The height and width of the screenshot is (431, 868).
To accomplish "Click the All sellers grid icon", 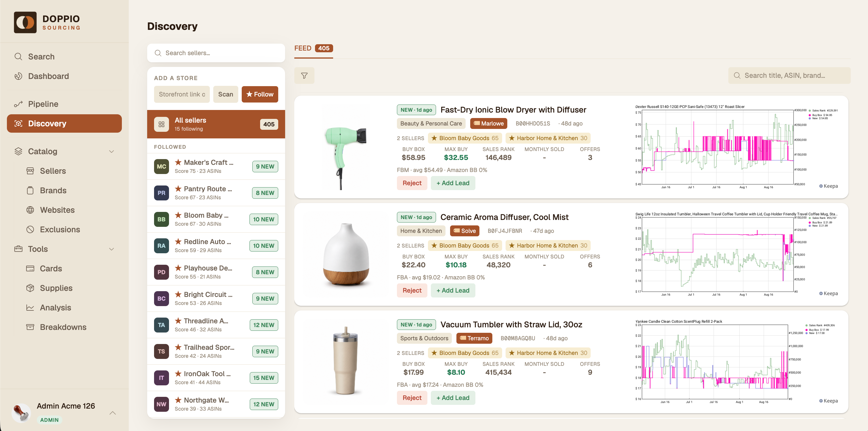I will [x=162, y=124].
